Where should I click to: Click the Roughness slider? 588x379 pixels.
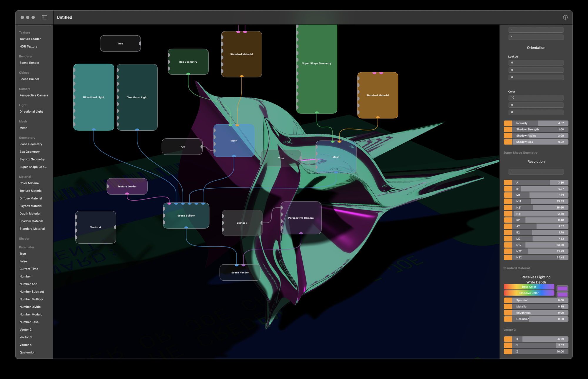tap(540, 313)
